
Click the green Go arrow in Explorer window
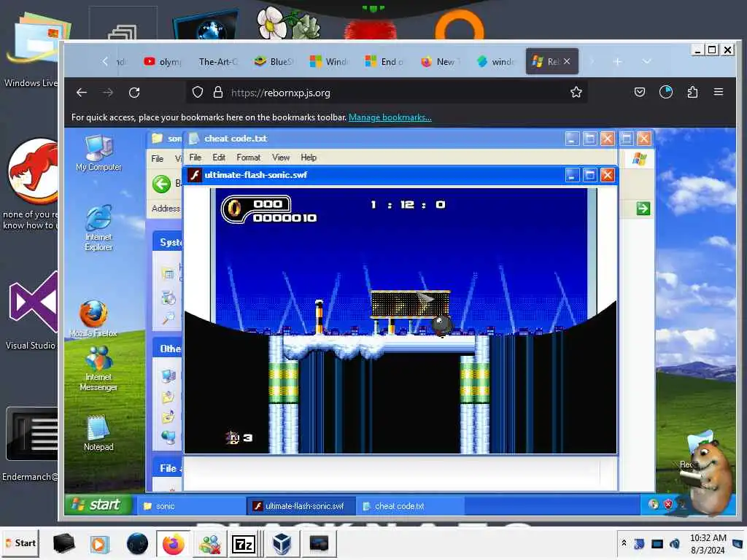643,208
